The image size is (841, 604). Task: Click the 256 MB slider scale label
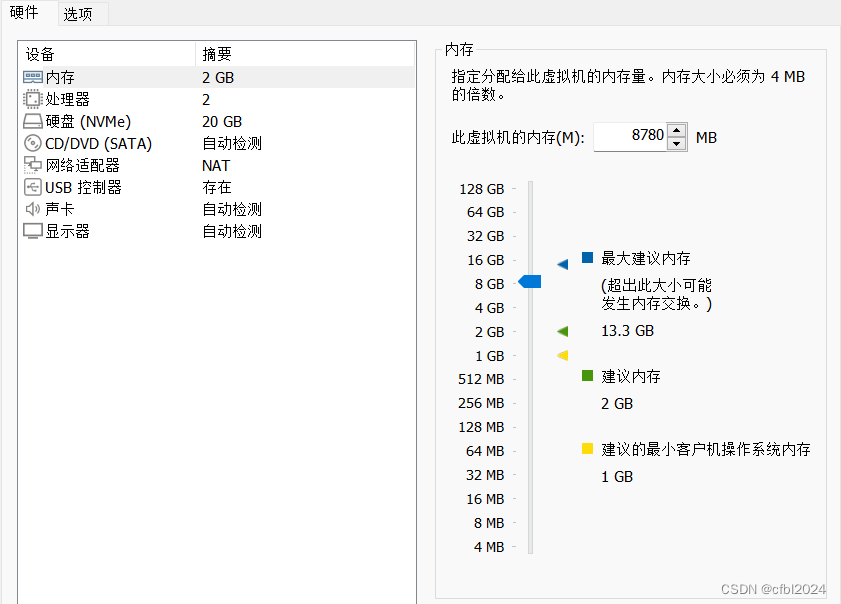pyautogui.click(x=481, y=403)
